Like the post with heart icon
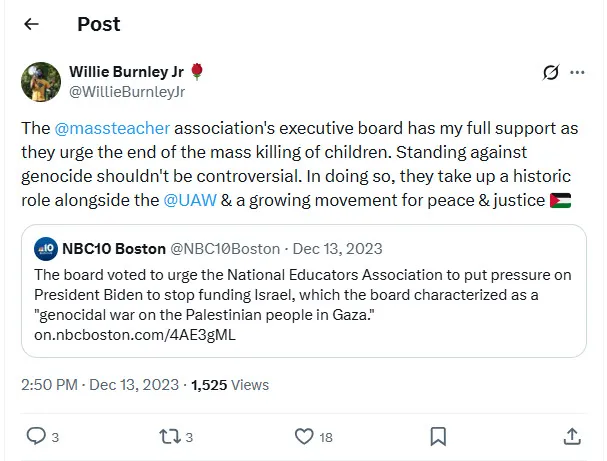The width and height of the screenshot is (607, 461). coord(305,436)
